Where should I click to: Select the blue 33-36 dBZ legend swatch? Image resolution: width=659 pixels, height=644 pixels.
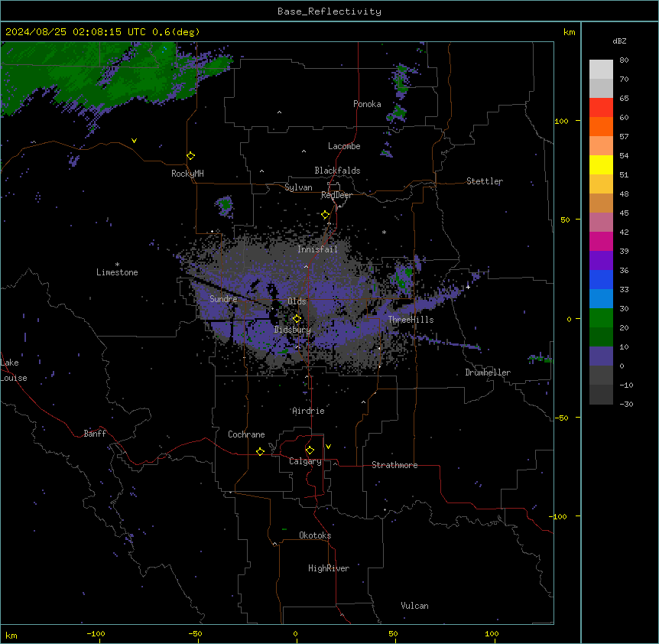point(601,279)
